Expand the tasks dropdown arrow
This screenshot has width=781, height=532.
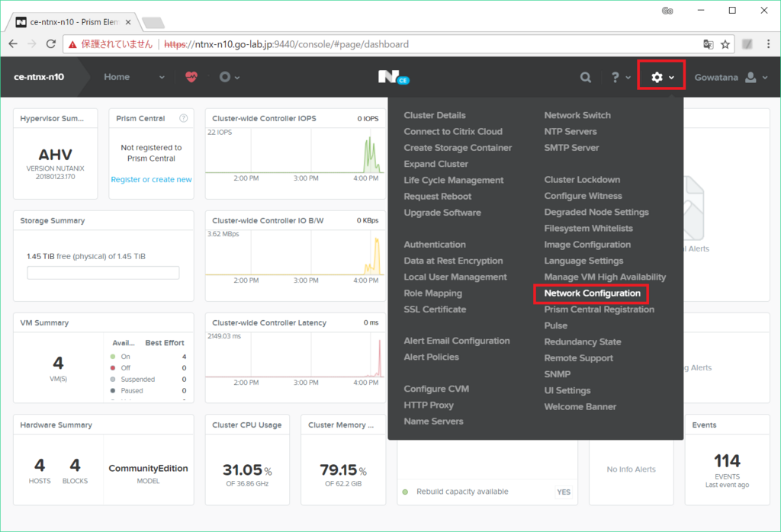tap(237, 77)
